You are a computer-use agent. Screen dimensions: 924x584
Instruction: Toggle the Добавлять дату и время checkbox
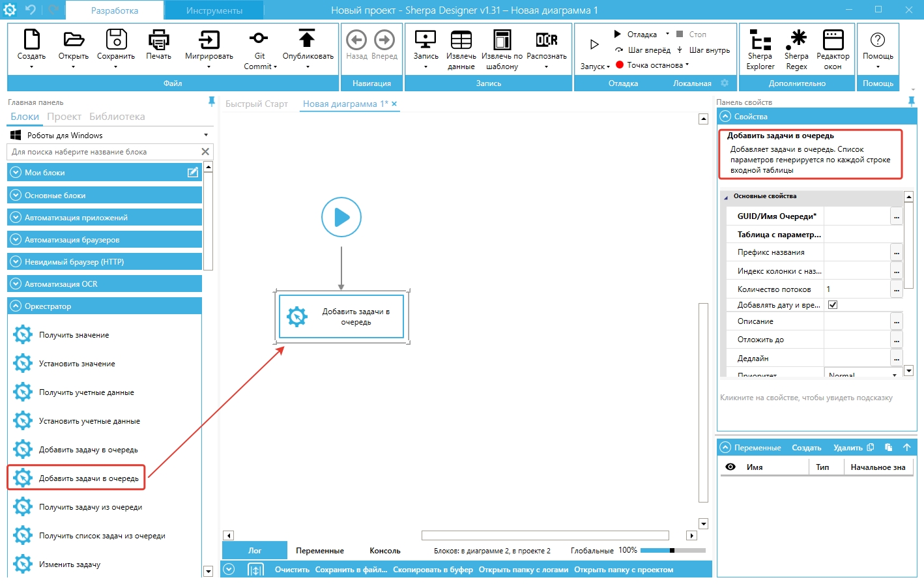[x=832, y=304]
